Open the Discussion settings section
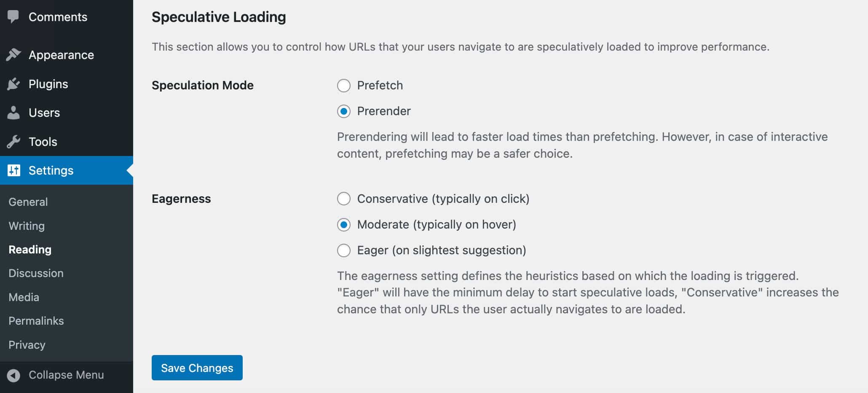 (36, 273)
